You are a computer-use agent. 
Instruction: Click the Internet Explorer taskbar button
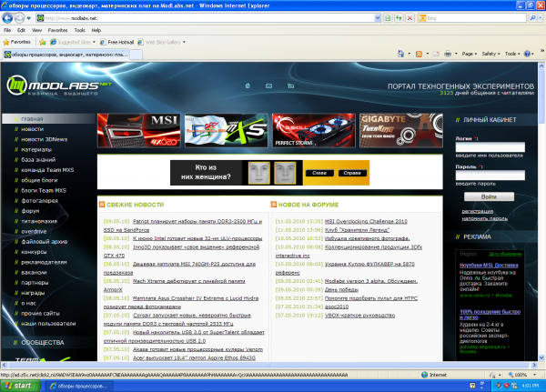(80, 386)
